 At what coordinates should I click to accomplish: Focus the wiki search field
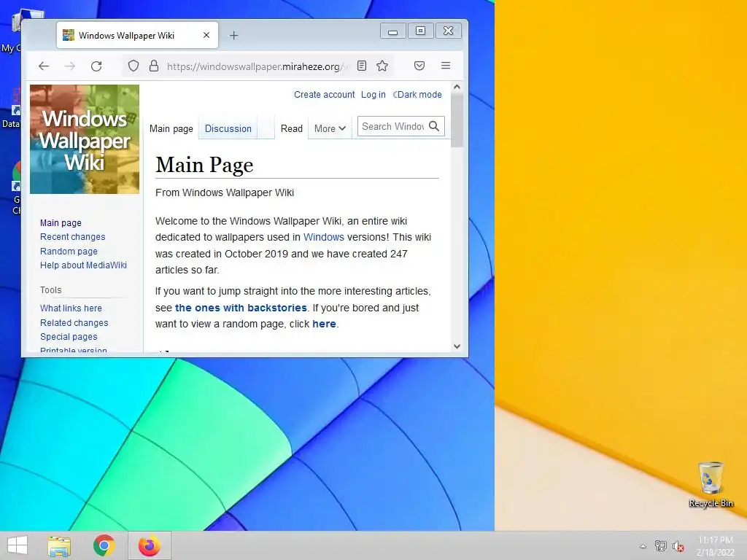[x=393, y=126]
